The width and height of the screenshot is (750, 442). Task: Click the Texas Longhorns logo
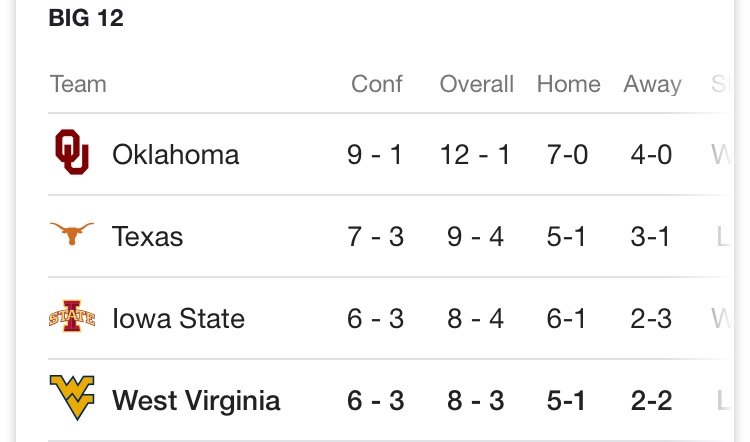click(x=72, y=234)
